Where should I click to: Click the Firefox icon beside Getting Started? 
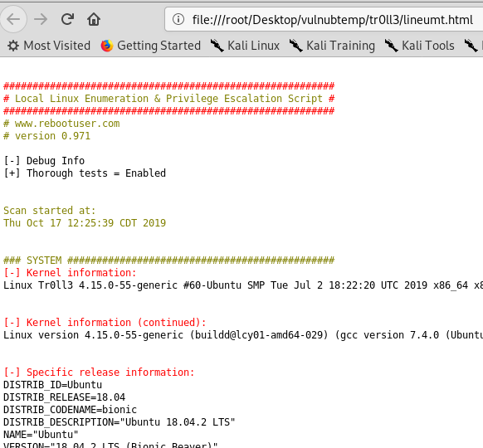[x=107, y=46]
